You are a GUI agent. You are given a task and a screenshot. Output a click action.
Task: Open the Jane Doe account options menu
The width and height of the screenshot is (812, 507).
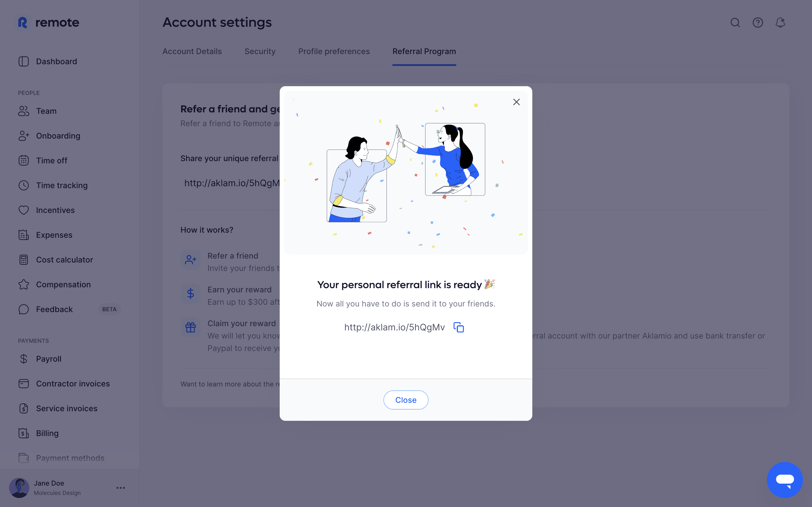tap(120, 488)
